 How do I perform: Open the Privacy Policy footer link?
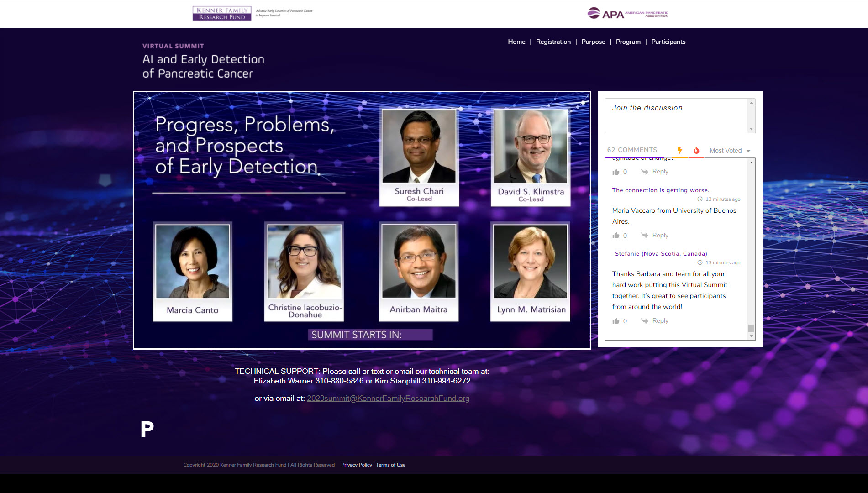tap(357, 465)
